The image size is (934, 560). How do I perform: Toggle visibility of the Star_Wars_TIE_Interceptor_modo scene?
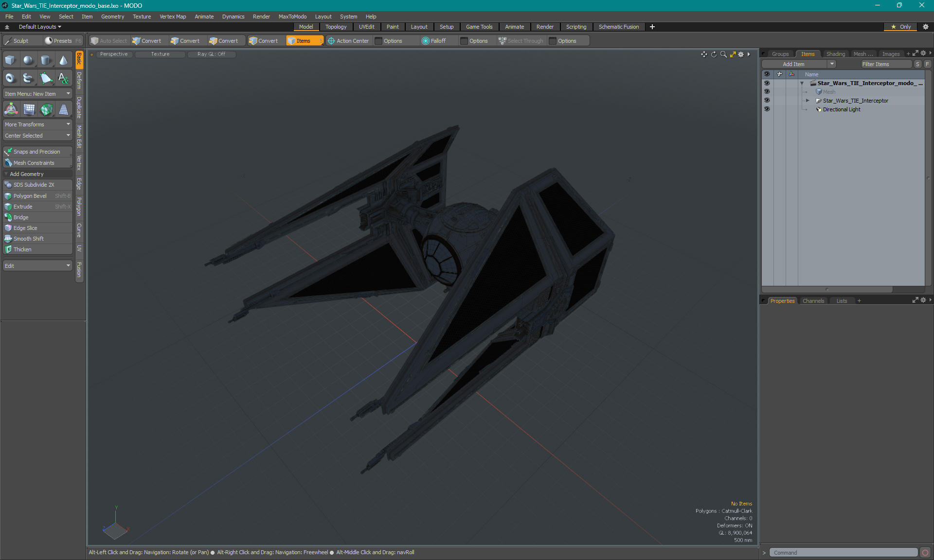coord(767,83)
